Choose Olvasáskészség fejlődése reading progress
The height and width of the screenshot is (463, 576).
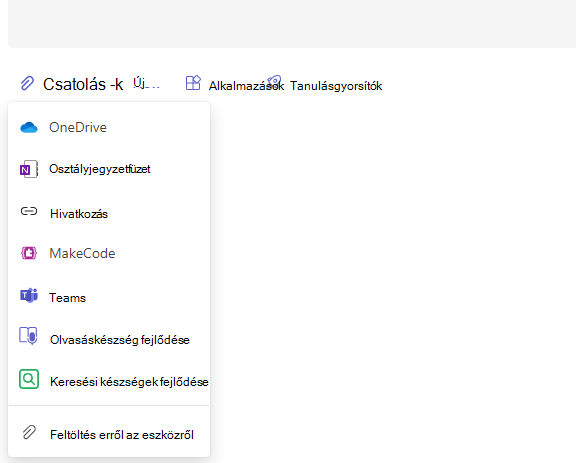(x=109, y=339)
